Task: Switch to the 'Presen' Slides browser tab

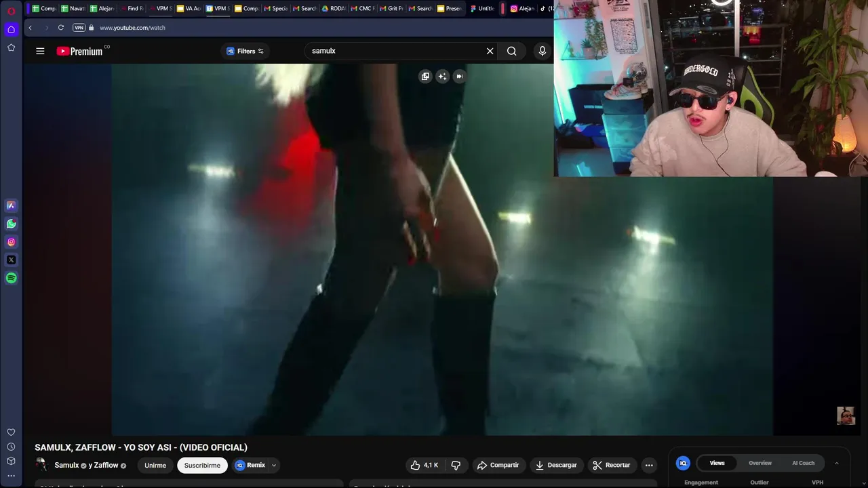Action: (x=450, y=9)
